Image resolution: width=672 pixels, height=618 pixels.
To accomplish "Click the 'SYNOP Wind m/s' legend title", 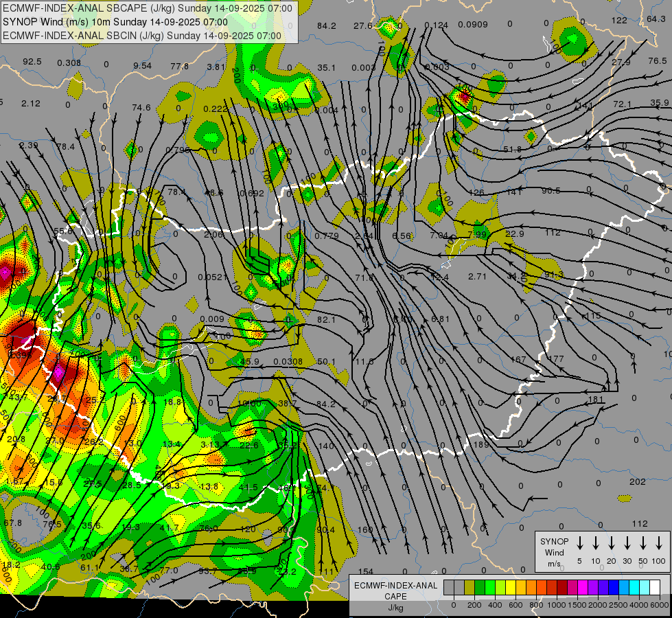I will [x=554, y=552].
